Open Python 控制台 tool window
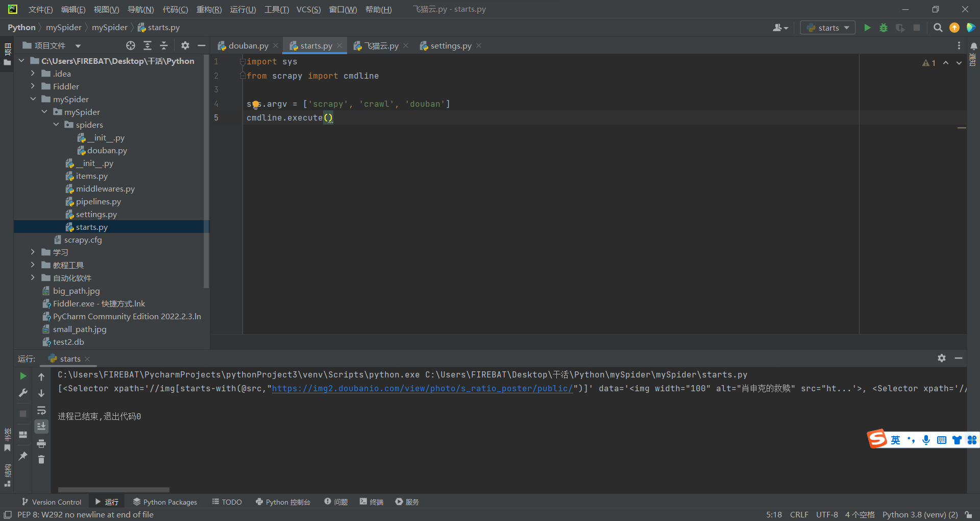This screenshot has width=980, height=521. (x=283, y=502)
